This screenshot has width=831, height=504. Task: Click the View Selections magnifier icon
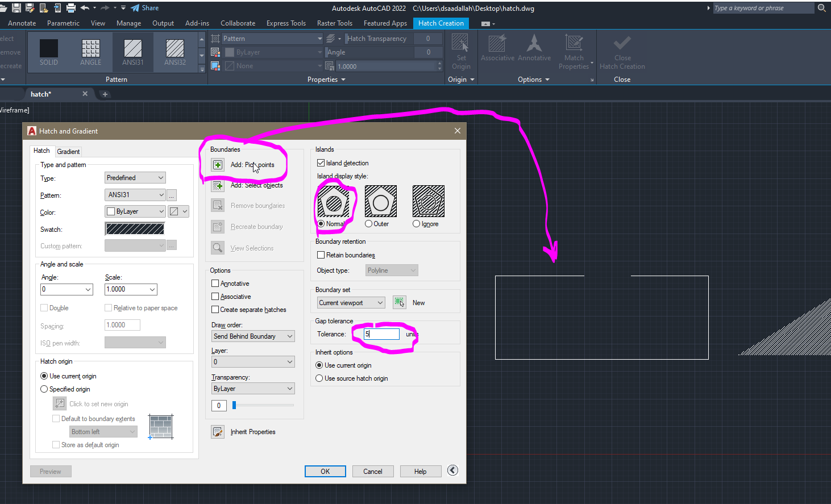218,248
